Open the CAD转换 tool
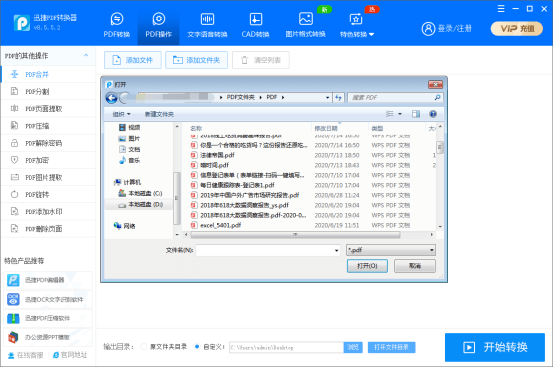 (255, 25)
